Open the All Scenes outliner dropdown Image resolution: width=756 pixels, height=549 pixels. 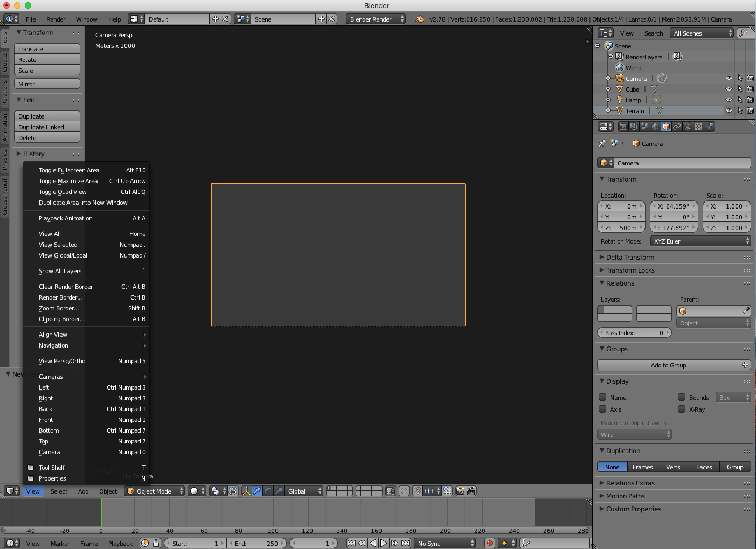click(702, 33)
